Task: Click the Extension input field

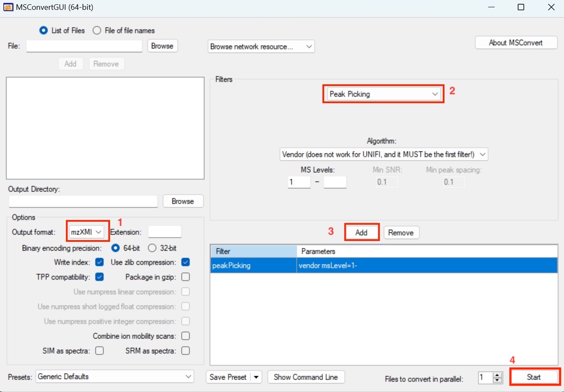Action: click(165, 232)
